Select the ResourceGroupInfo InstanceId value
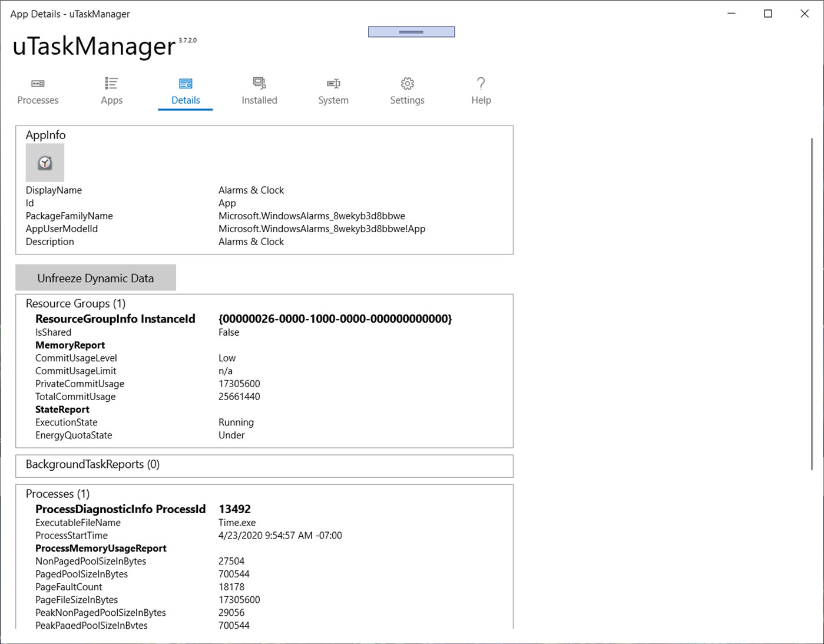Viewport: 824px width, 644px height. pos(335,319)
